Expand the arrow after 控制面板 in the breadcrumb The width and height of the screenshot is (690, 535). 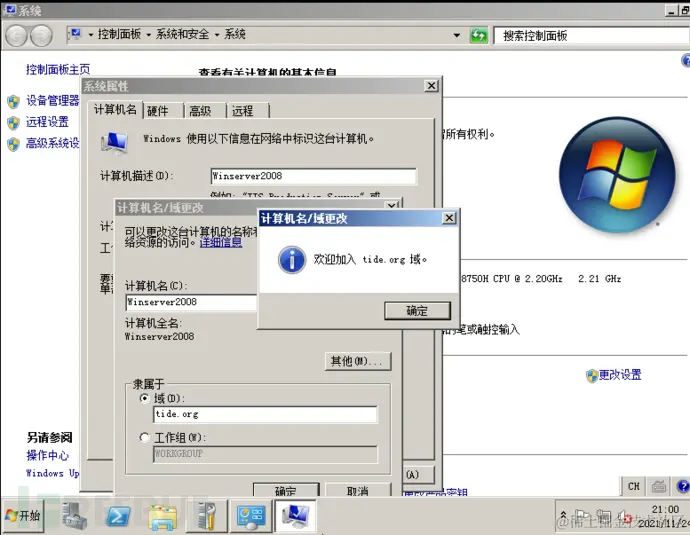(x=148, y=35)
